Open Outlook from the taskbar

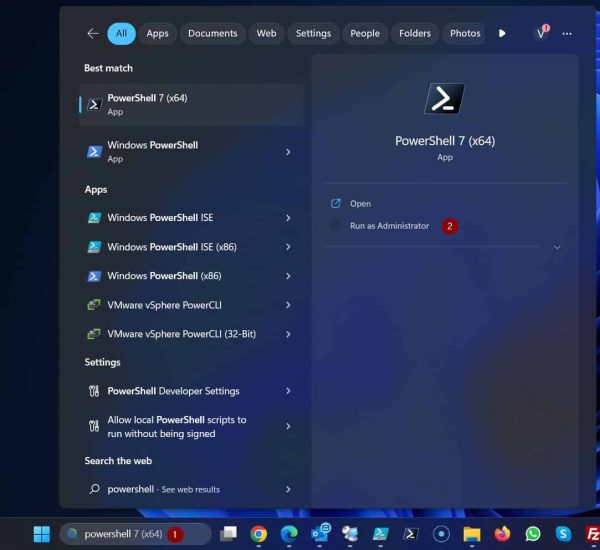320,533
